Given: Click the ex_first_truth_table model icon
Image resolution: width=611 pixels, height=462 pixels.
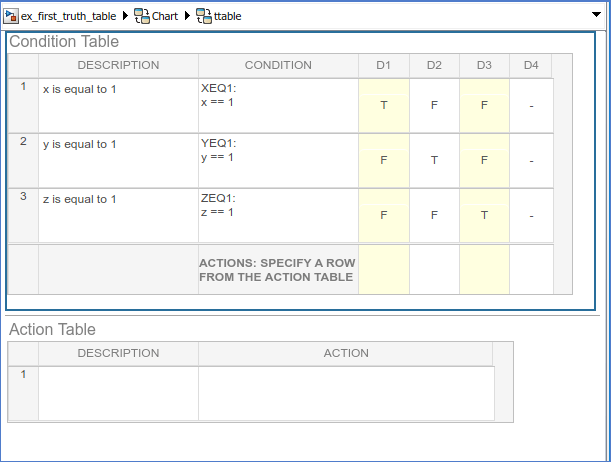Looking at the screenshot, I should (11, 17).
